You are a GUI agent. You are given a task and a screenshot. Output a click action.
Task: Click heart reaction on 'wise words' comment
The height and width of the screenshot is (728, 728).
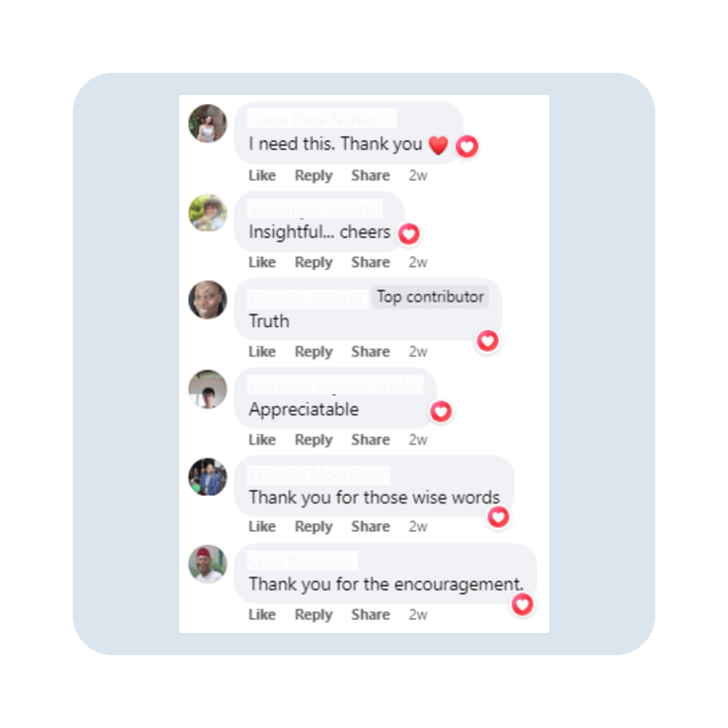pyautogui.click(x=499, y=517)
